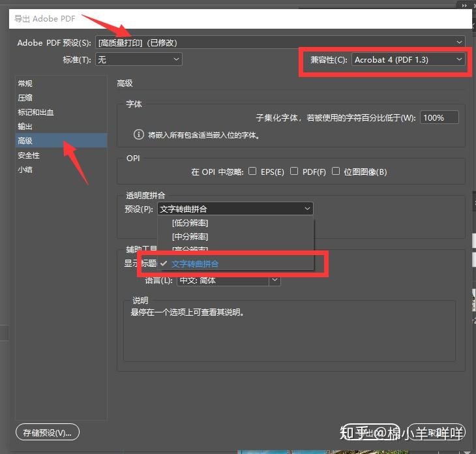Click the 存储预设(V)... button
This screenshot has width=476, height=454.
pyautogui.click(x=48, y=432)
